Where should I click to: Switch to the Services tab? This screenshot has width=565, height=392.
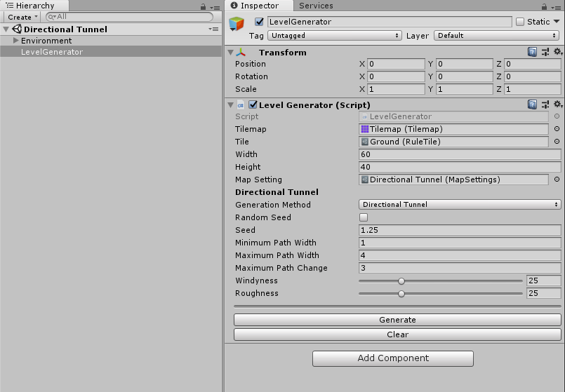pyautogui.click(x=316, y=6)
